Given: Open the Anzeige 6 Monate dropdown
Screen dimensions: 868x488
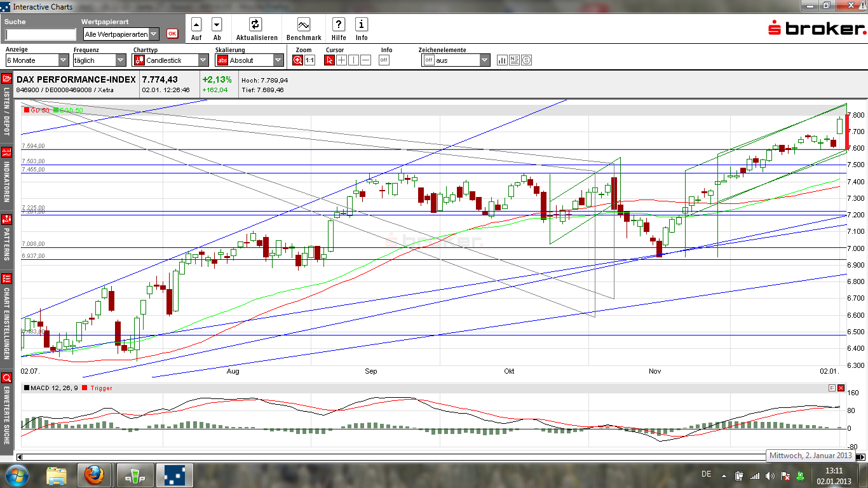Looking at the screenshot, I should [x=62, y=59].
